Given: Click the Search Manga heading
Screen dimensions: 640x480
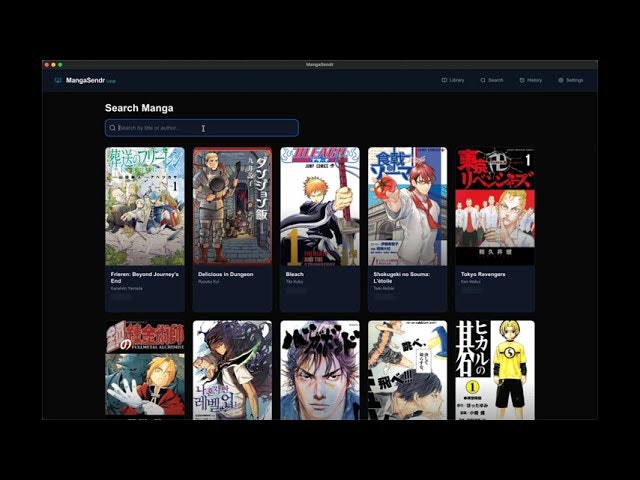Looking at the screenshot, I should point(139,108).
